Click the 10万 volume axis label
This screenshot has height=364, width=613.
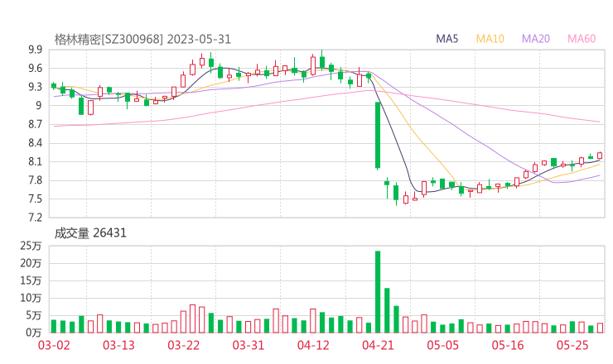(x=31, y=298)
